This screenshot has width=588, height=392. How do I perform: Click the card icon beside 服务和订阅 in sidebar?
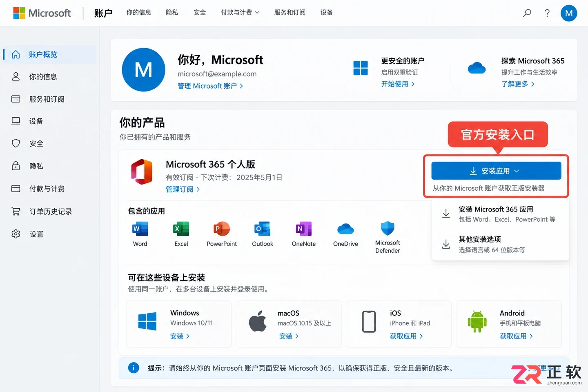pyautogui.click(x=16, y=99)
